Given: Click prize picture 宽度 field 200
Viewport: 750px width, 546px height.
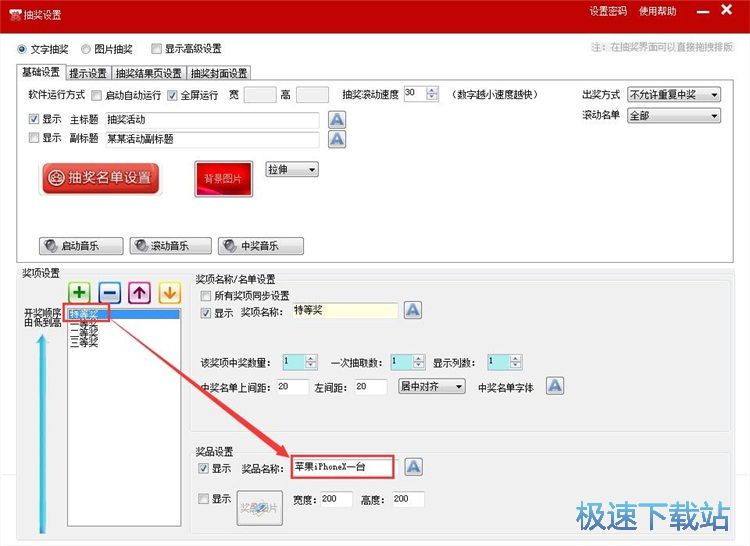Looking at the screenshot, I should tap(337, 499).
